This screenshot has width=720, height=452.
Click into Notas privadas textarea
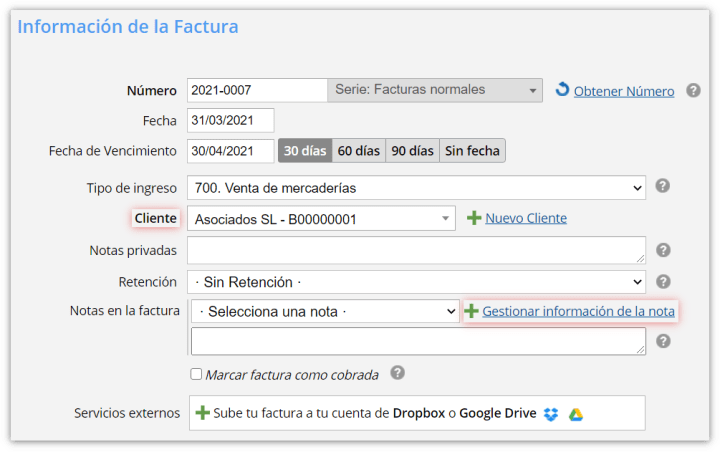coord(416,250)
